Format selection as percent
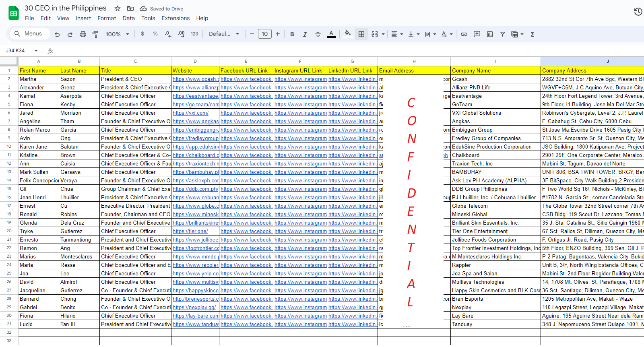 pos(155,34)
